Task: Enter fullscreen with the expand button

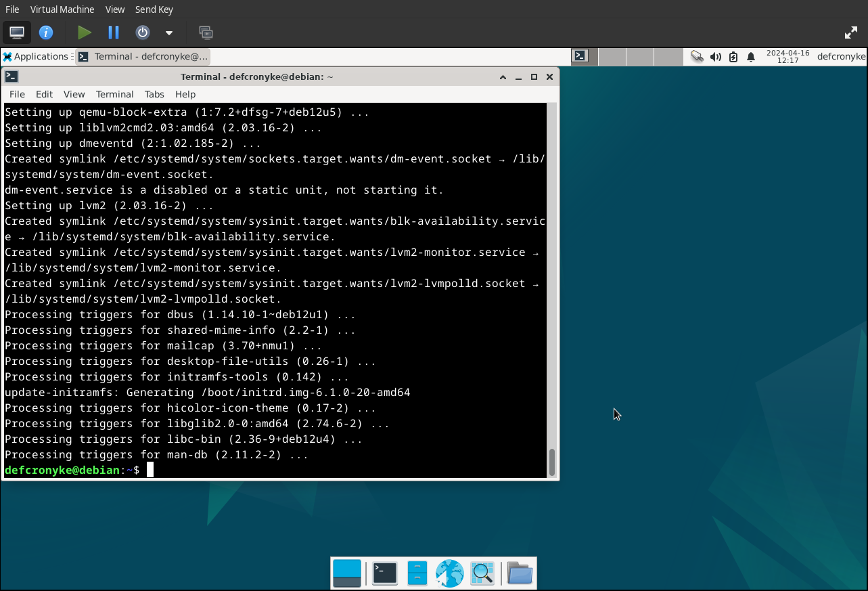Action: point(850,32)
